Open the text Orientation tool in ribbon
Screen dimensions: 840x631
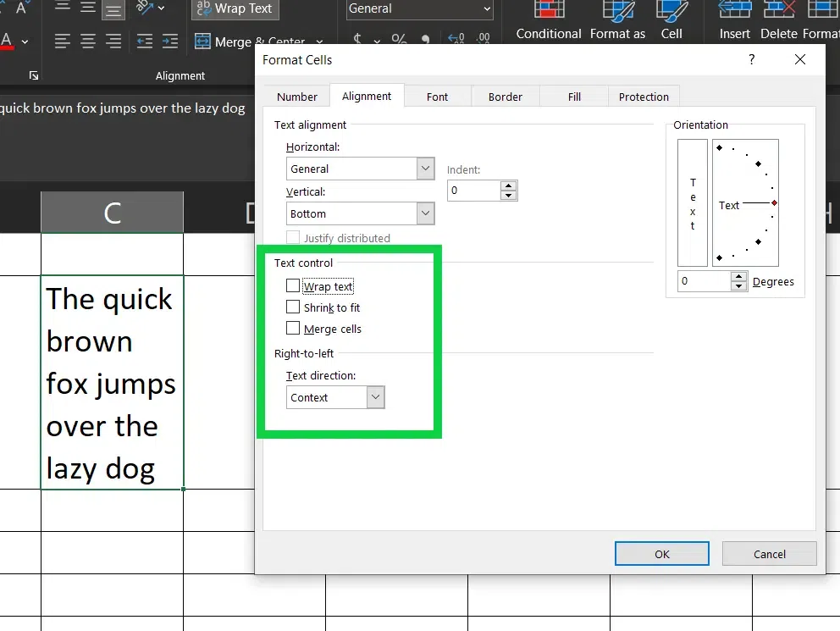coord(145,8)
